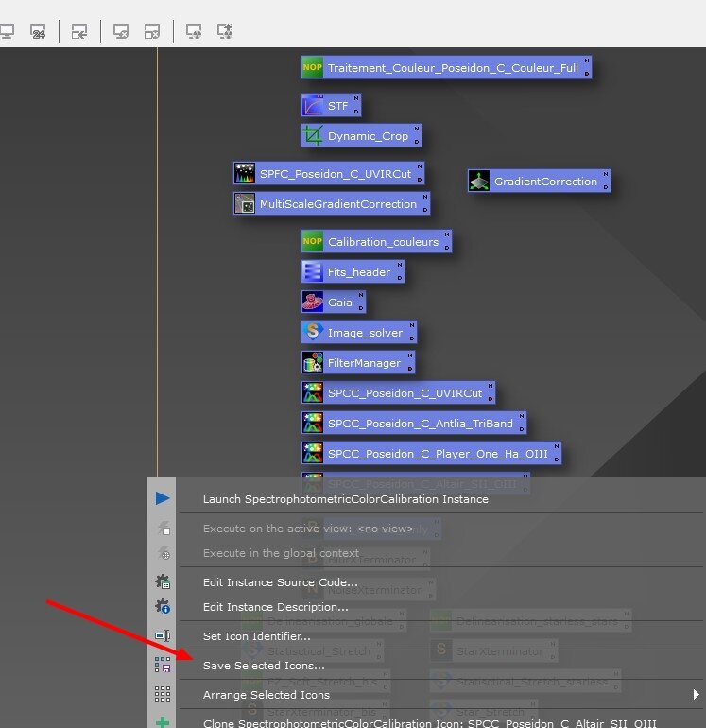Click the screen icon after the second separator

(x=121, y=31)
